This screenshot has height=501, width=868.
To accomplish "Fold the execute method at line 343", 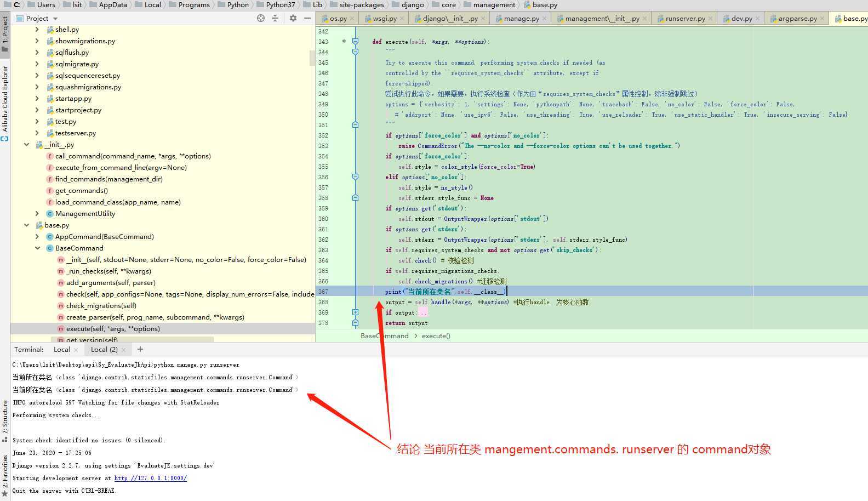I will (x=355, y=42).
